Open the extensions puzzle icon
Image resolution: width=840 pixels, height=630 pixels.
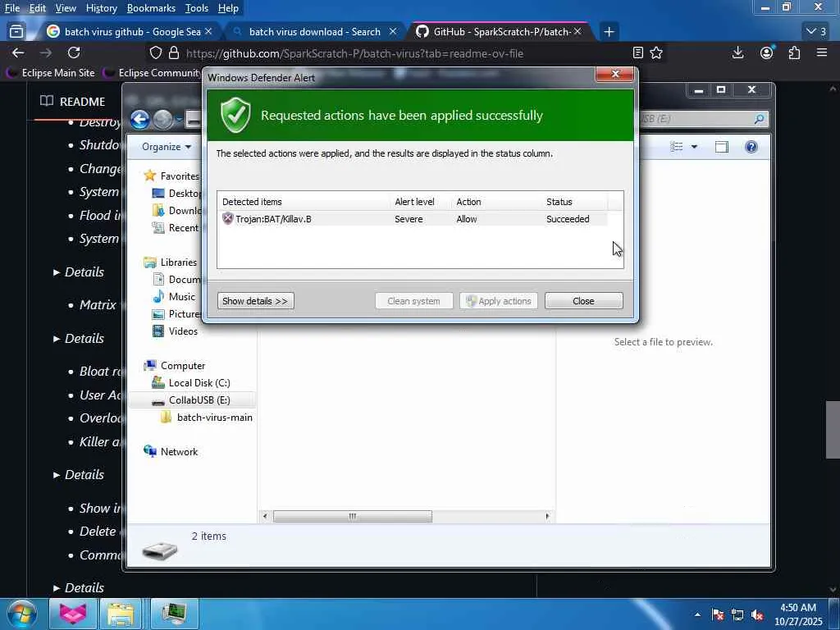tap(794, 52)
